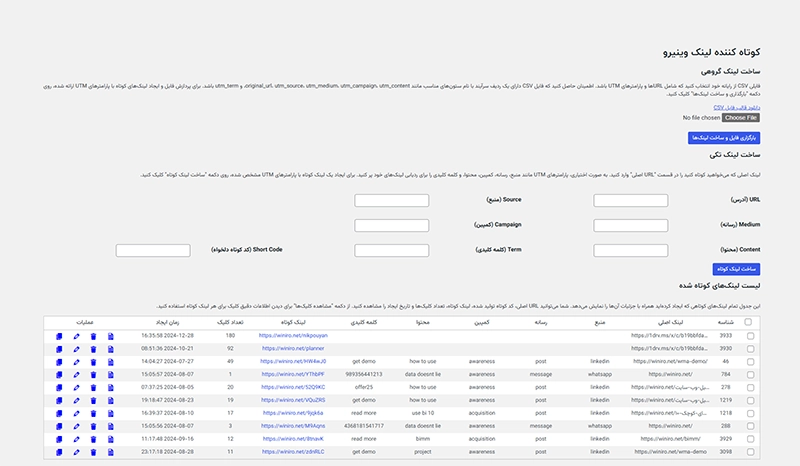Click the 180 click count cell
The height and width of the screenshot is (466, 800).
point(230,336)
